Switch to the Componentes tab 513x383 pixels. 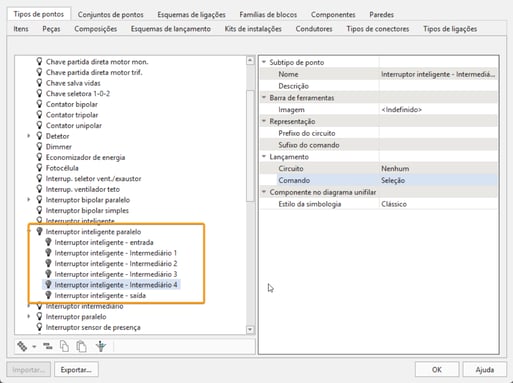click(333, 15)
